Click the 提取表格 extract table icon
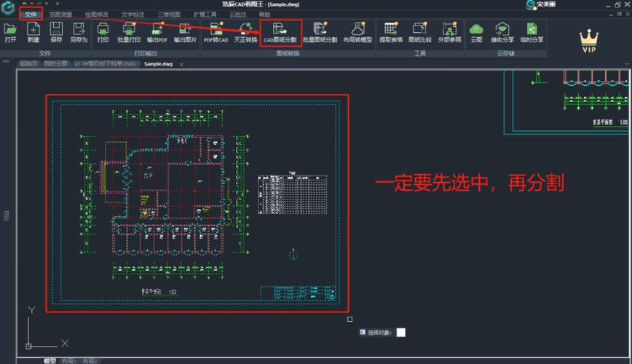This screenshot has width=632, height=364. (x=391, y=32)
